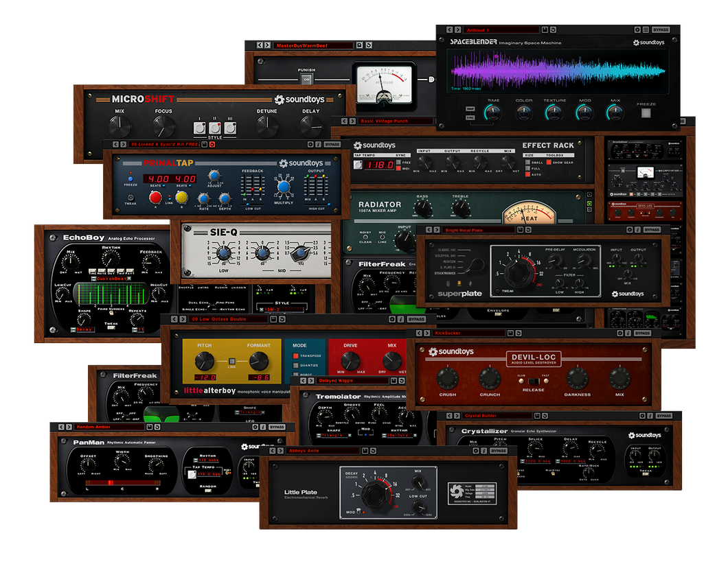
Task: Open Crystal Builder preset menu
Action: click(x=497, y=415)
